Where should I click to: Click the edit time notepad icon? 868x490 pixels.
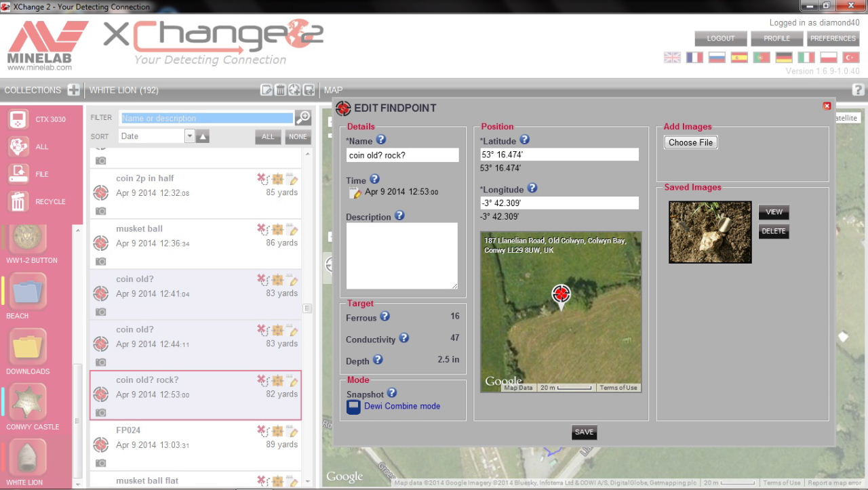[x=355, y=193]
